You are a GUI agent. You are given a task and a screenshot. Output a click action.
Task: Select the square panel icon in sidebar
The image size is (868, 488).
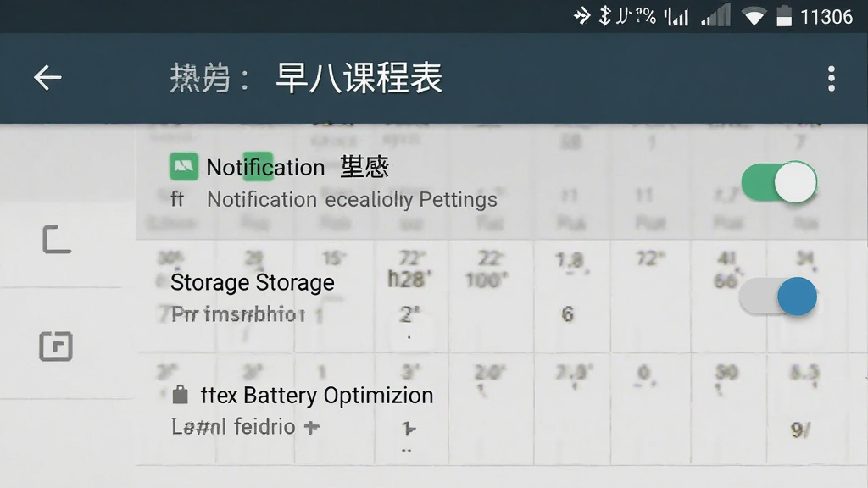tap(56, 347)
